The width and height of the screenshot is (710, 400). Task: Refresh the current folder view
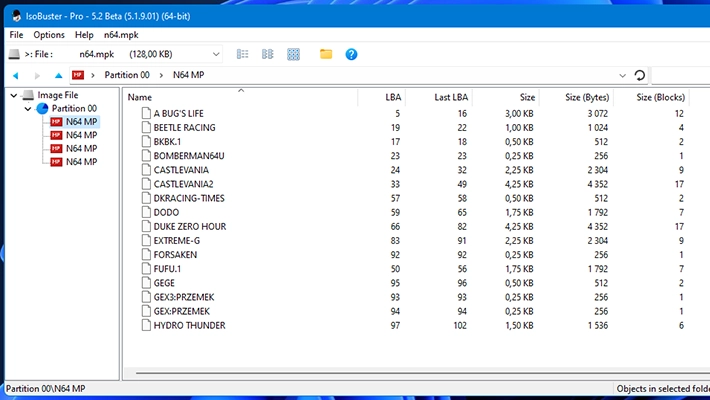coord(639,75)
